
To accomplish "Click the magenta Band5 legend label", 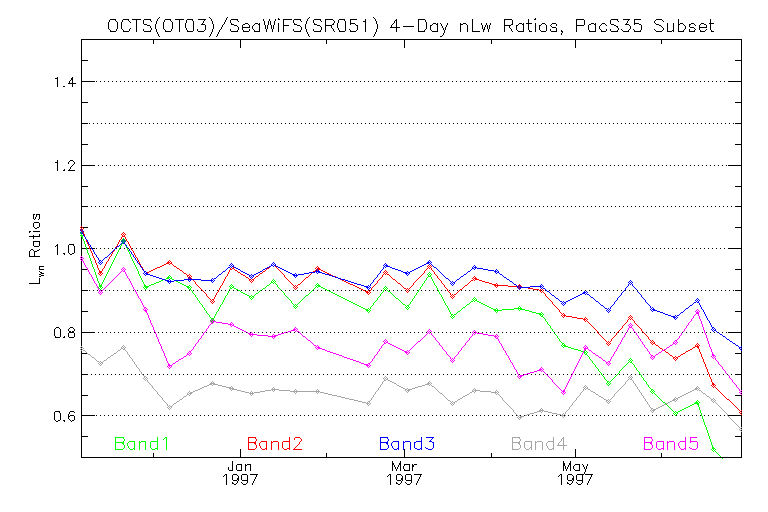I will [x=671, y=444].
